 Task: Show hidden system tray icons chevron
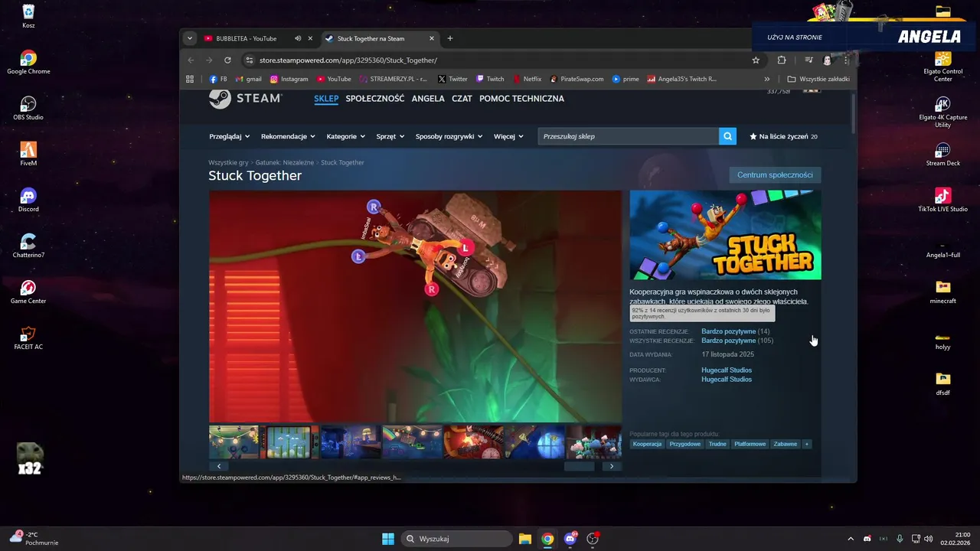click(850, 539)
